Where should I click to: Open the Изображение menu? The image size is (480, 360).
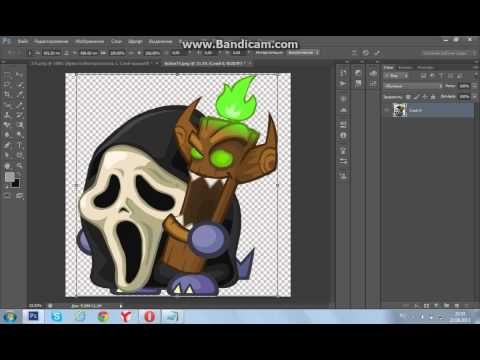tap(90, 41)
